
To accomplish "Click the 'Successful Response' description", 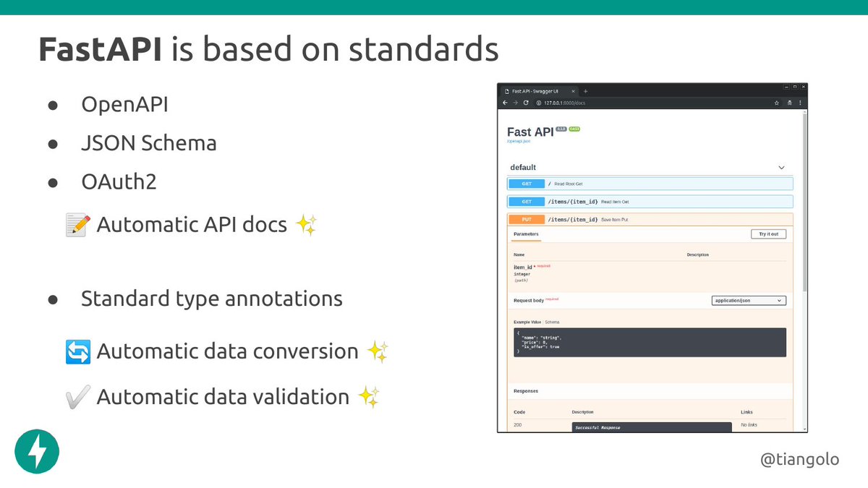I will (x=597, y=427).
